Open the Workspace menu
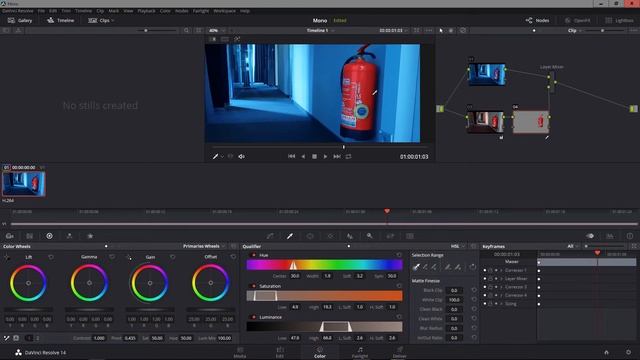 pos(224,11)
